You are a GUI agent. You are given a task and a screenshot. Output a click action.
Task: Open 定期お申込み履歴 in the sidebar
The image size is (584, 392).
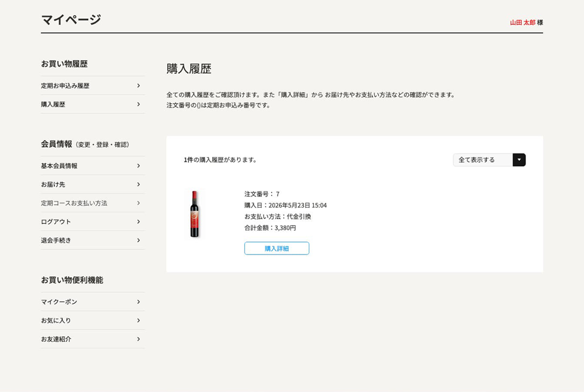[93, 86]
